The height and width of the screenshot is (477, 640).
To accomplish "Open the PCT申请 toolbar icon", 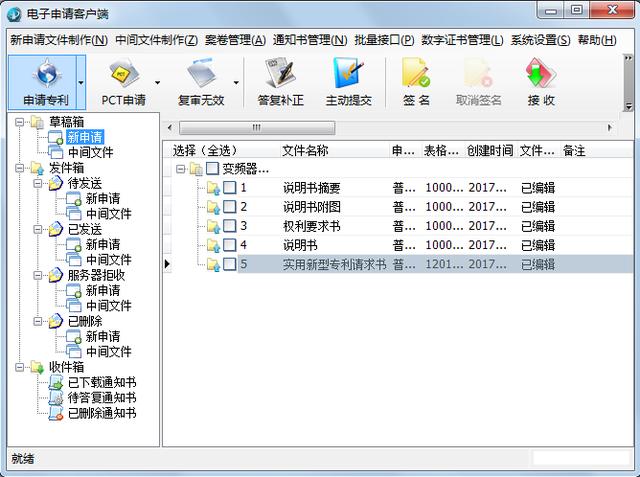I will (123, 74).
